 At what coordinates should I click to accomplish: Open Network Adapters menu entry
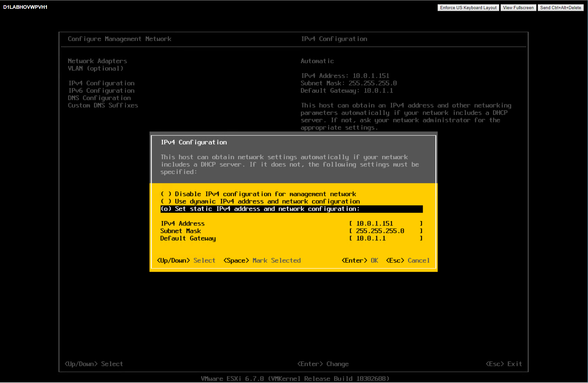click(x=97, y=61)
